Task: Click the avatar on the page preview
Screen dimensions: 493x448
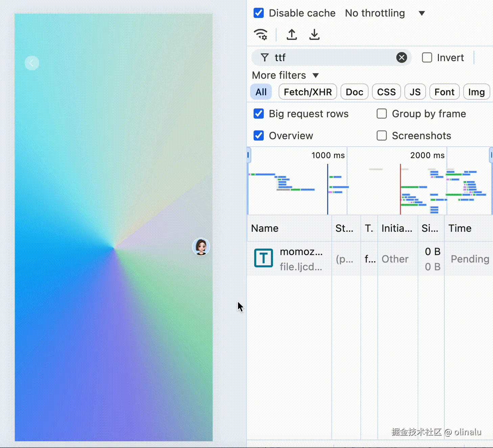Action: pyautogui.click(x=201, y=247)
